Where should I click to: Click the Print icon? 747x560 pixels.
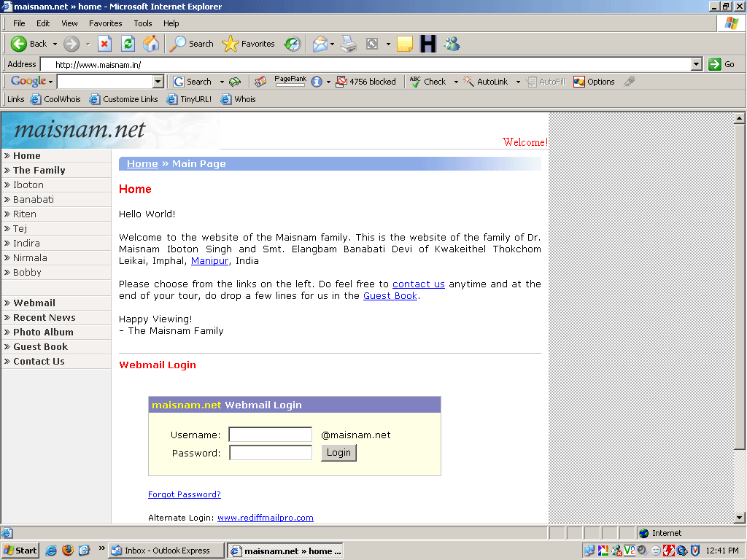[x=349, y=44]
